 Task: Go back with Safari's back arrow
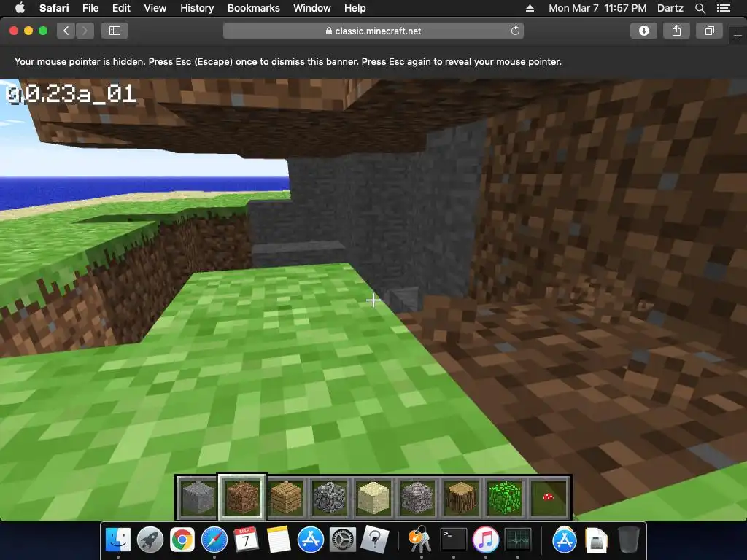(66, 31)
